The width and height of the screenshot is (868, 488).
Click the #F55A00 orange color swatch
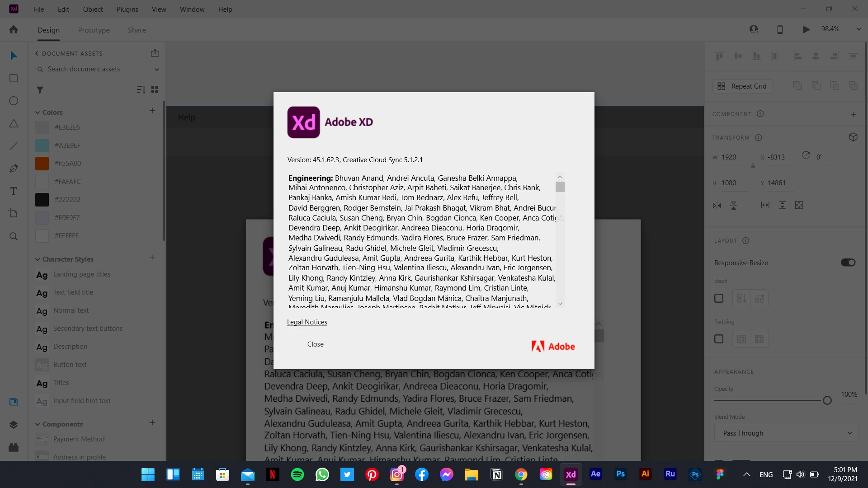[x=42, y=164]
